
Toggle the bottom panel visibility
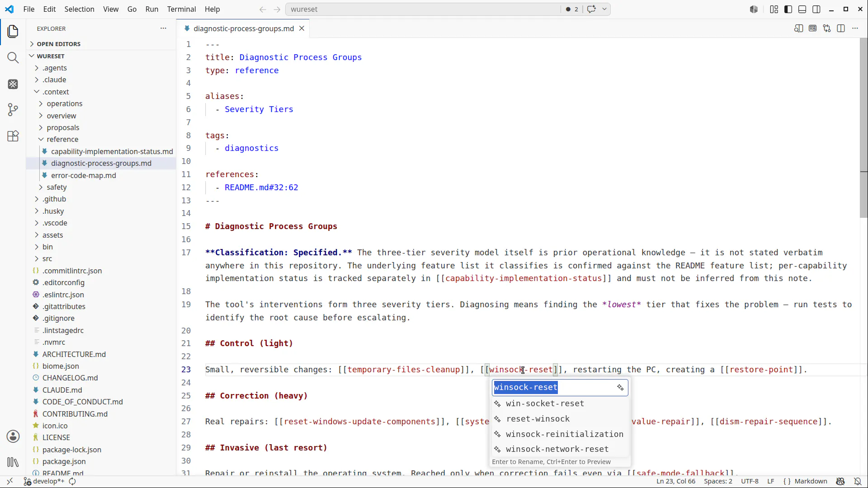[x=802, y=9]
